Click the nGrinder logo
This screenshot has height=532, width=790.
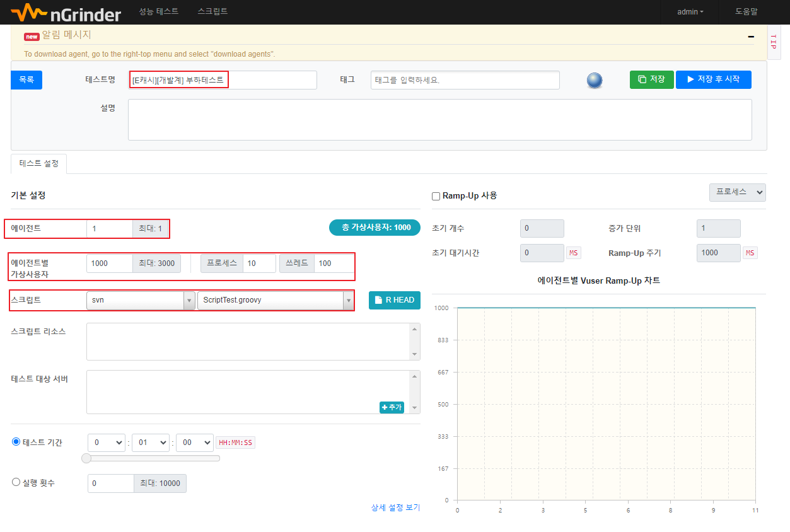tap(66, 11)
